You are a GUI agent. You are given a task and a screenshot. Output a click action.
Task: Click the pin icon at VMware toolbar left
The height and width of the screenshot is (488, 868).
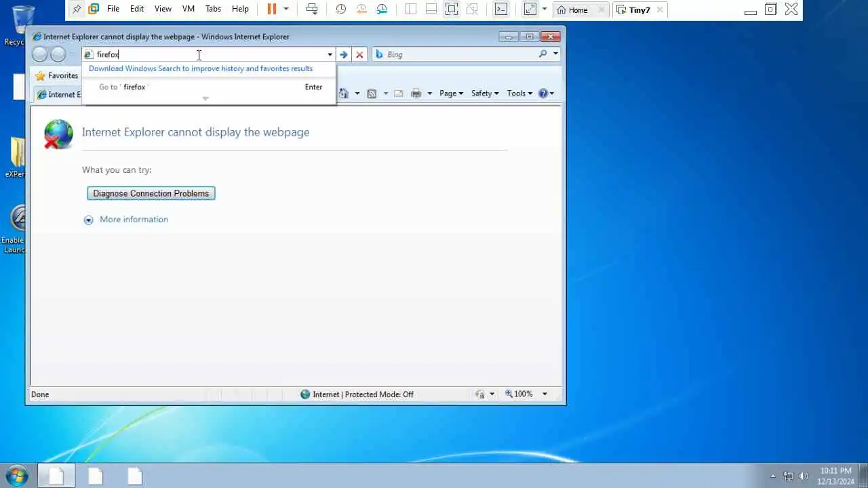[x=77, y=9]
